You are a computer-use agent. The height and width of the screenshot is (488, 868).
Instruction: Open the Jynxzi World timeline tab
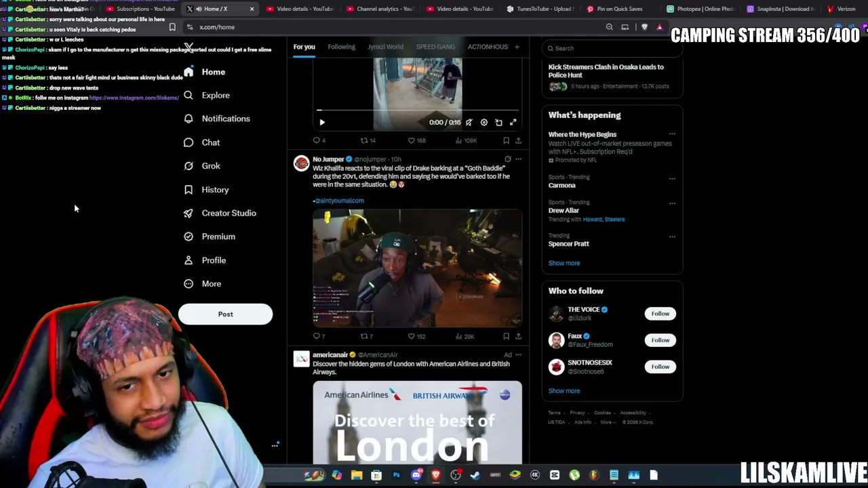385,47
